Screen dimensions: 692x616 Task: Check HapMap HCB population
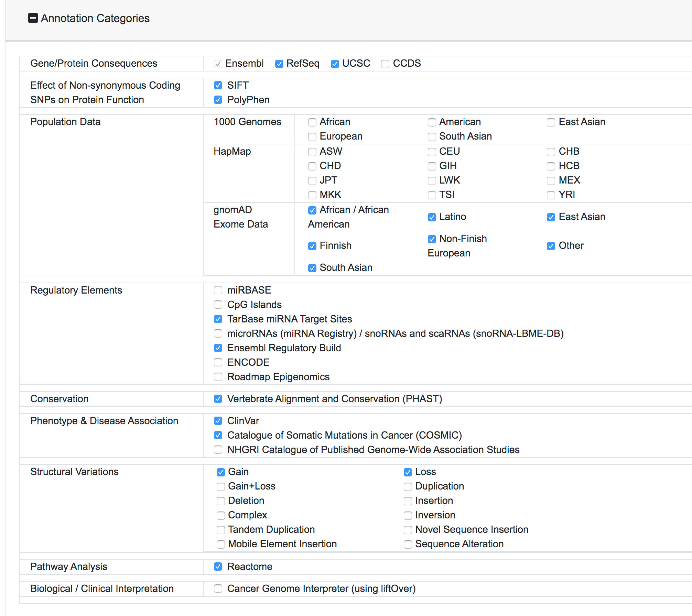[x=551, y=166]
